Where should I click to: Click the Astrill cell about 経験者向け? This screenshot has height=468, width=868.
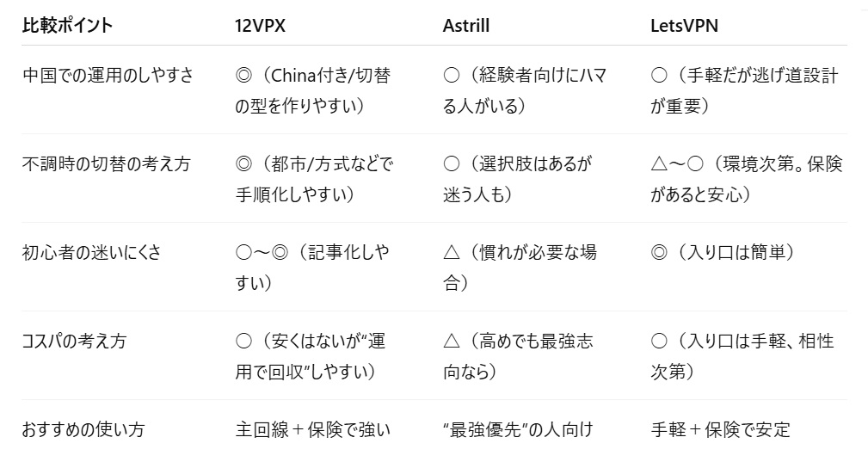525,90
